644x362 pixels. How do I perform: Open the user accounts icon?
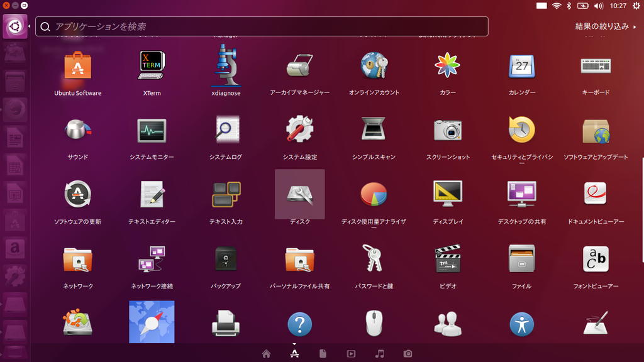448,324
